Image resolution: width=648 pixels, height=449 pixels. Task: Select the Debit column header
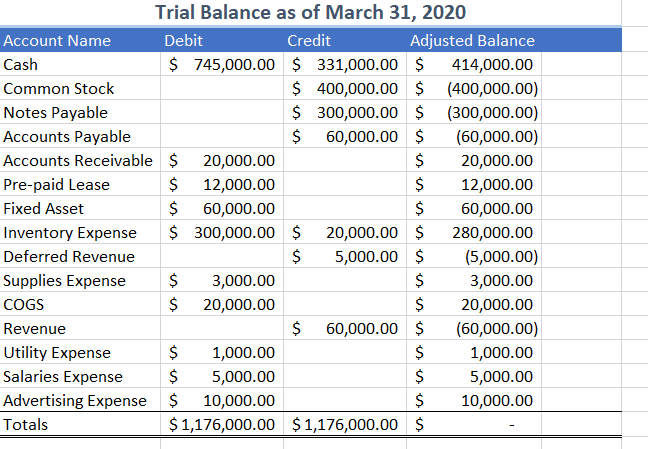[222, 41]
